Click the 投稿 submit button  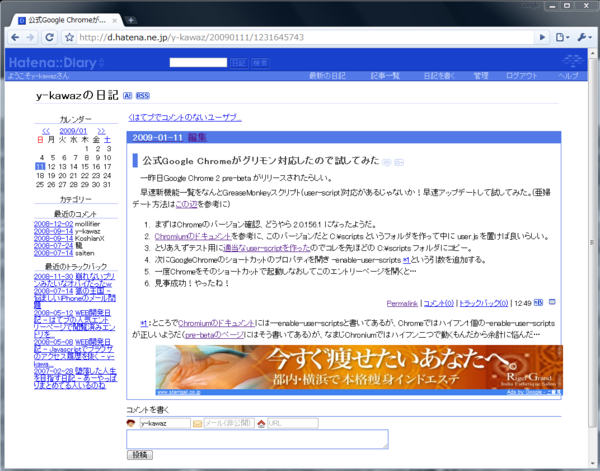pos(140,455)
